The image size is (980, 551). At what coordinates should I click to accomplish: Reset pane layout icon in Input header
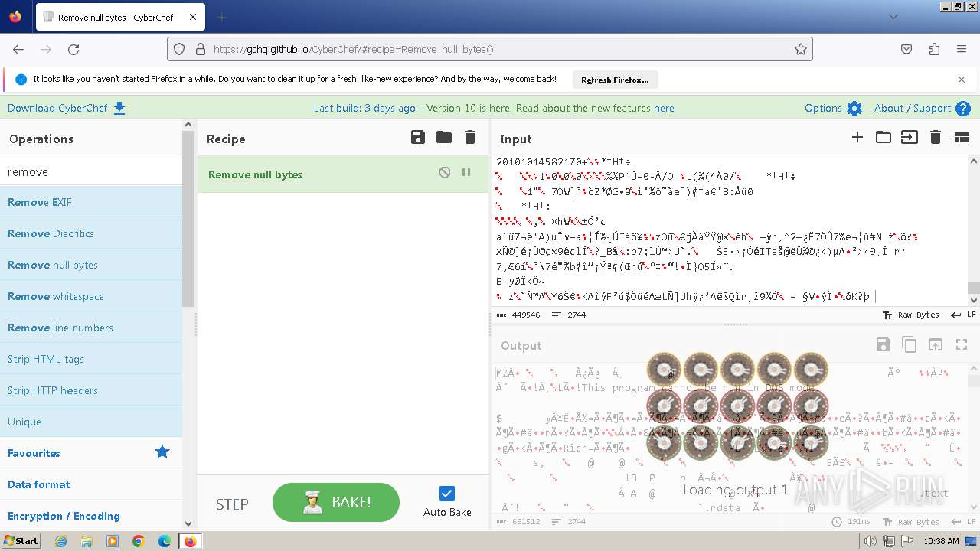pyautogui.click(x=962, y=138)
